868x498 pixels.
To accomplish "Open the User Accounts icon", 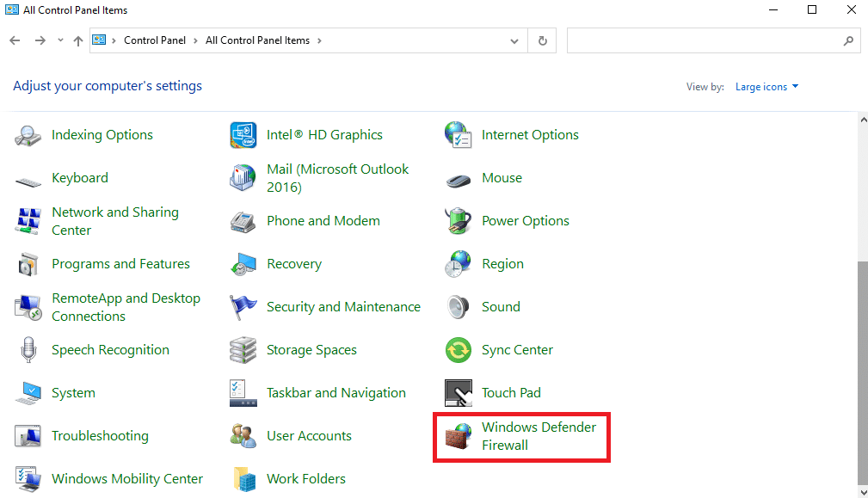I will pos(243,436).
